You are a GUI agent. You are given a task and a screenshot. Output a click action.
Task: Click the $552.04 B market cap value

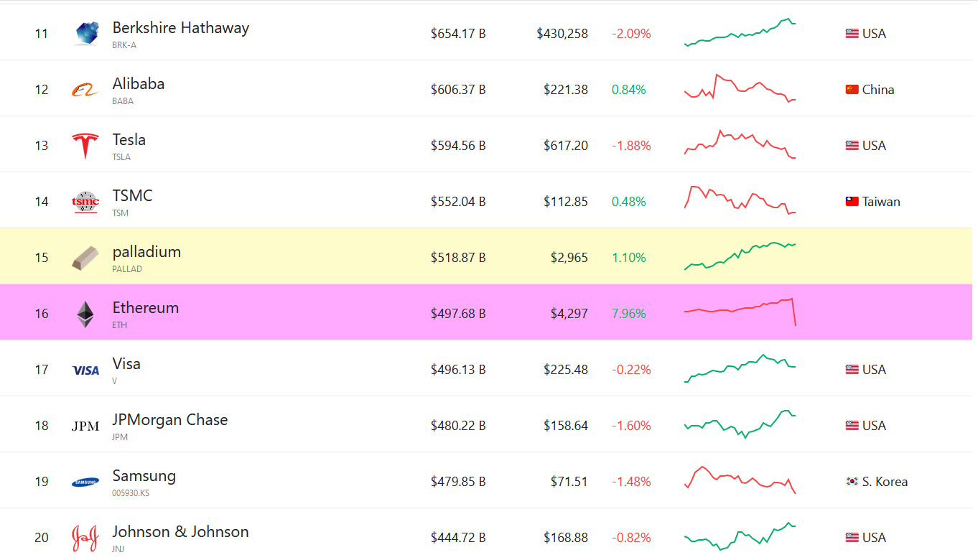458,202
